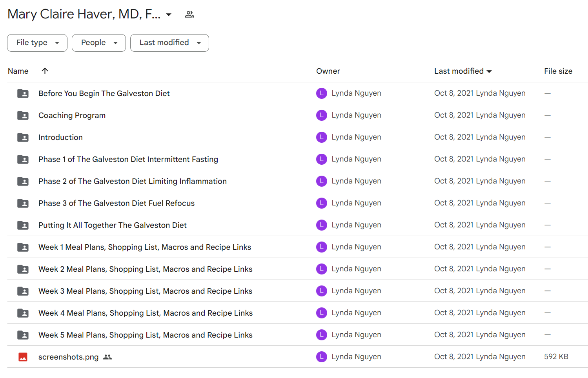This screenshot has height=378, width=588.
Task: Click the owner avatar in the Introduction row
Action: point(322,137)
